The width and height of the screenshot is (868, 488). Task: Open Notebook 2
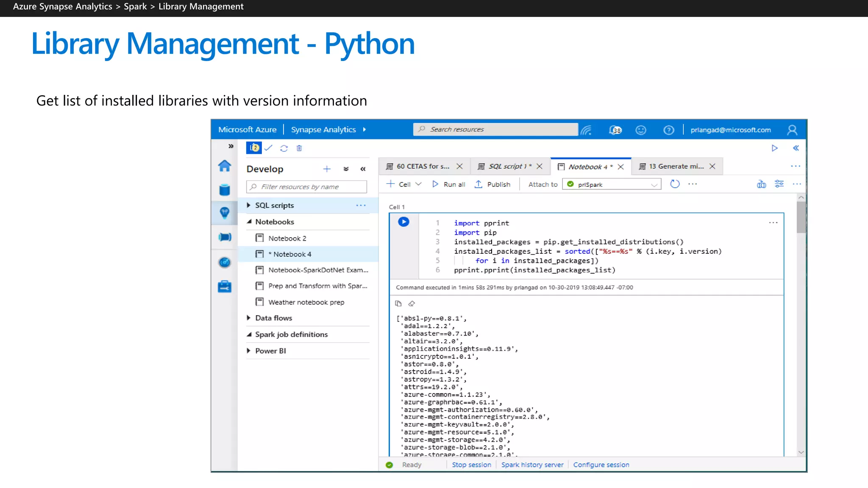tap(287, 238)
